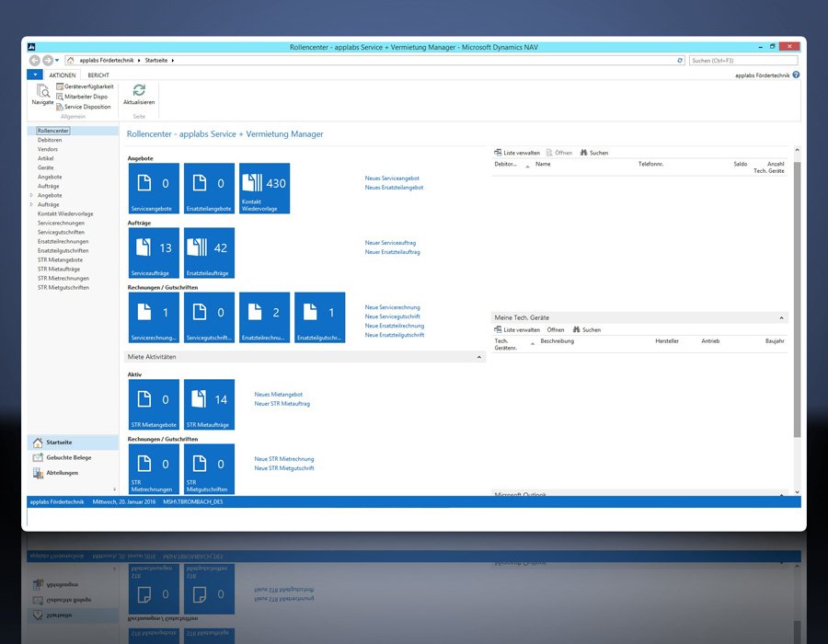Open the Gebuchte Belege navigation button
Screen dimensions: 828x644
pos(73,457)
